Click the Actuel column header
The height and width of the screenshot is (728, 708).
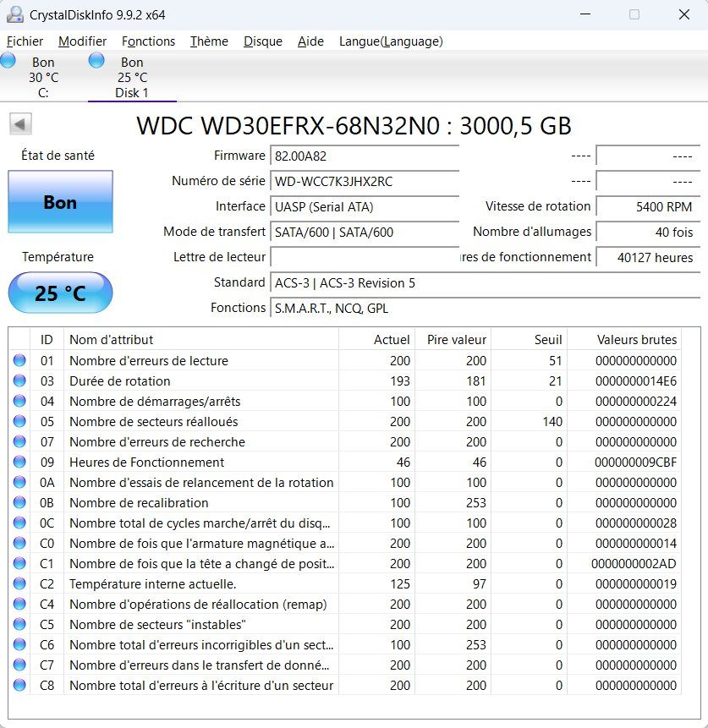pyautogui.click(x=376, y=339)
